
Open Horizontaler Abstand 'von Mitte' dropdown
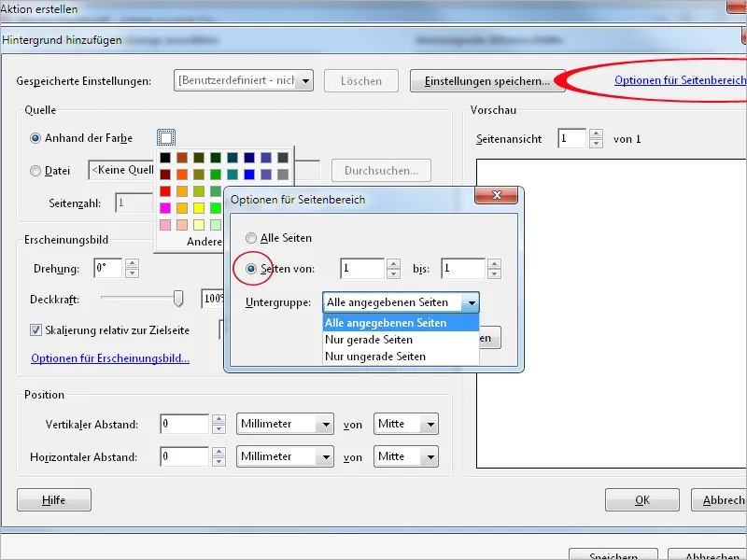[406, 456]
